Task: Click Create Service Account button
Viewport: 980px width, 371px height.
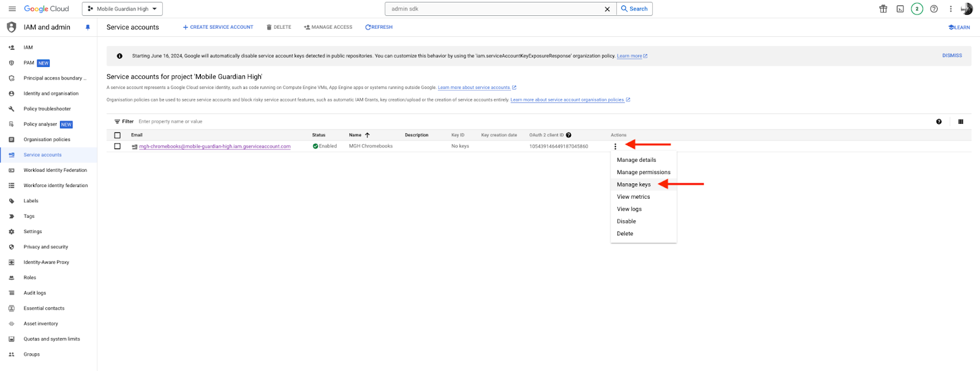Action: tap(218, 27)
